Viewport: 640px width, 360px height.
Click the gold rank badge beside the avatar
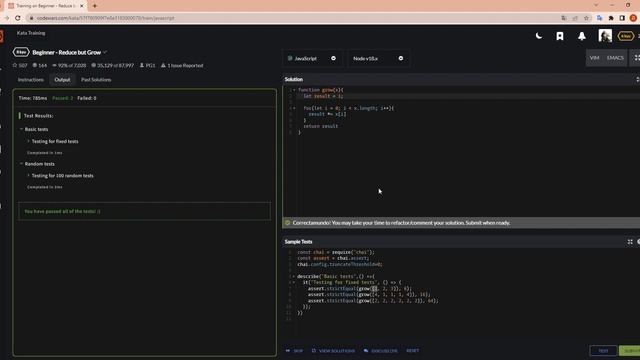pos(625,36)
